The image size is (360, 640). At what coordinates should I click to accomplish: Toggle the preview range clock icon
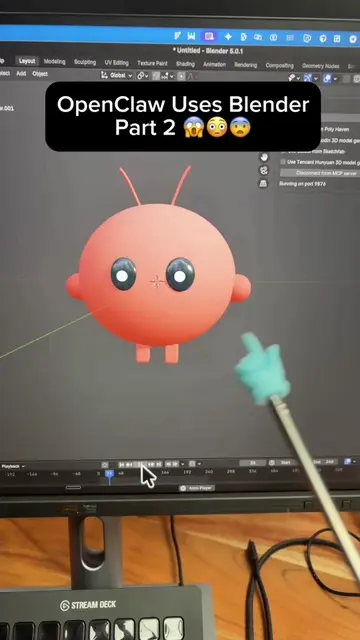272,463
